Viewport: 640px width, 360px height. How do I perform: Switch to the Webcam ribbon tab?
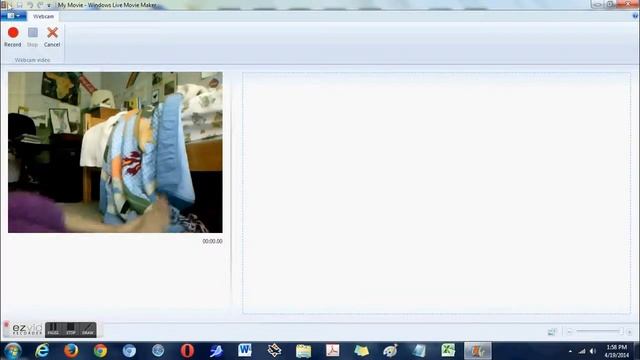43,16
